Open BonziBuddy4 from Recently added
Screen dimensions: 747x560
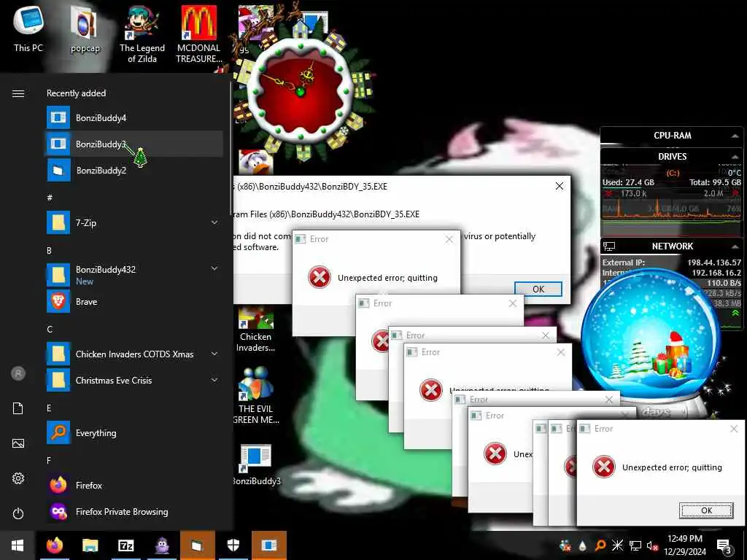pyautogui.click(x=134, y=117)
